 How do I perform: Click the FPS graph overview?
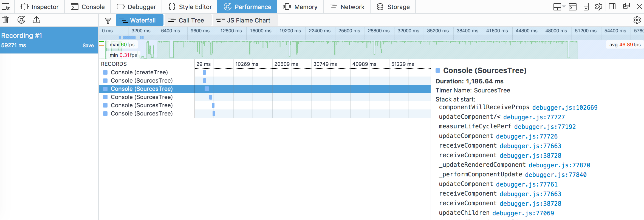(x=371, y=50)
